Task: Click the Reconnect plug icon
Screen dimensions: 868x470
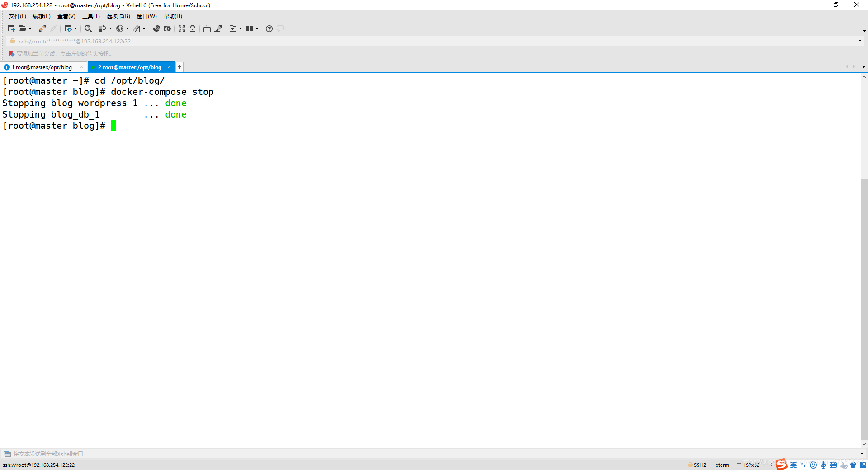Action: (42, 28)
